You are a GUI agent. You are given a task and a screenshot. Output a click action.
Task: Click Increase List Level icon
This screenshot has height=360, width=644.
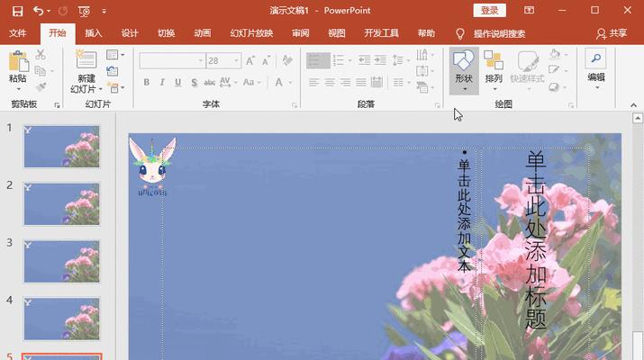tap(380, 61)
